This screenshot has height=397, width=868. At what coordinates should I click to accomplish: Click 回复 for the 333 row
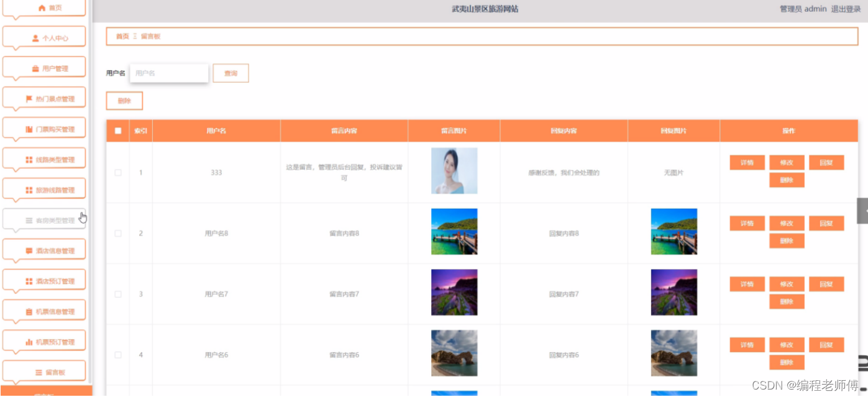click(x=826, y=163)
